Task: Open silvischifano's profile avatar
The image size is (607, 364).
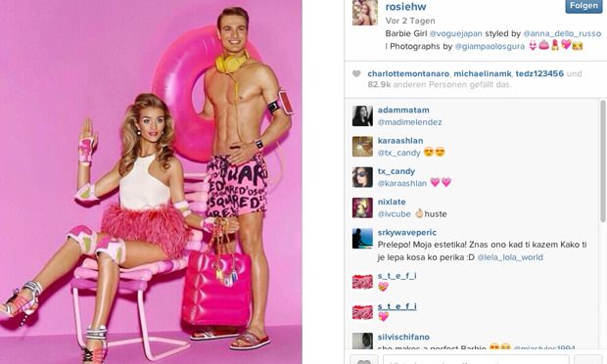Action: (362, 341)
